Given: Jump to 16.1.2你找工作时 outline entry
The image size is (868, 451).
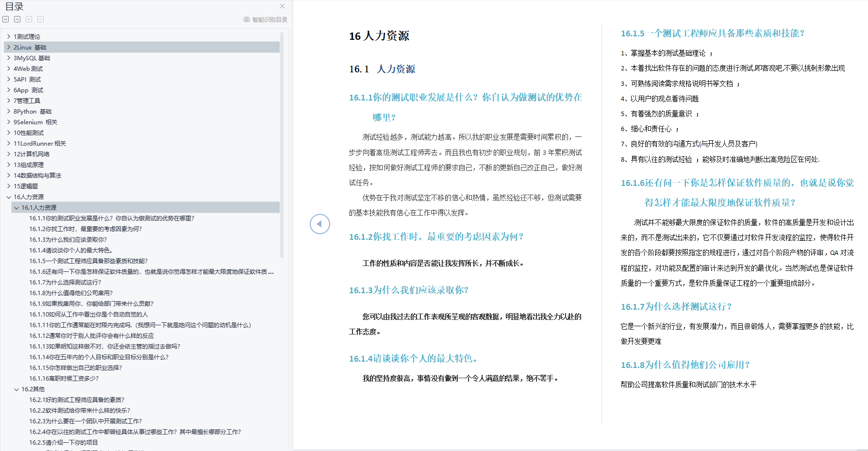Looking at the screenshot, I should click(x=85, y=229).
